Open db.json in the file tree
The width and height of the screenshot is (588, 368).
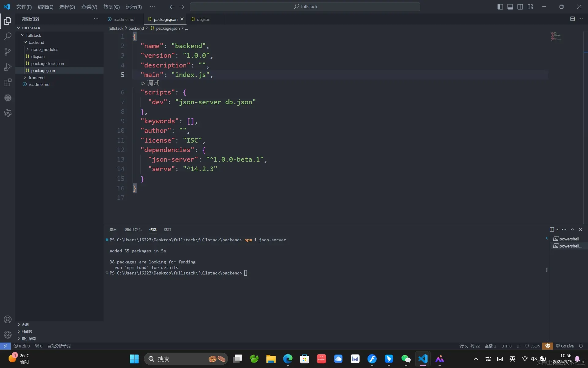pos(59,56)
